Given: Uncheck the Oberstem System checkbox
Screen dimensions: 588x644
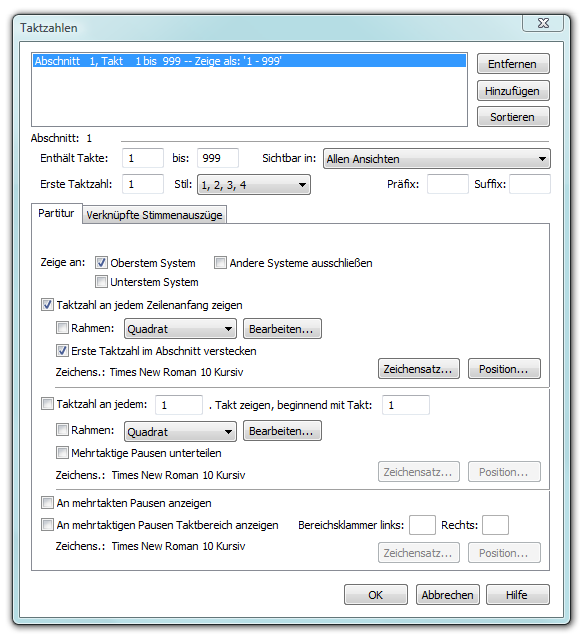Looking at the screenshot, I should click(x=101, y=263).
